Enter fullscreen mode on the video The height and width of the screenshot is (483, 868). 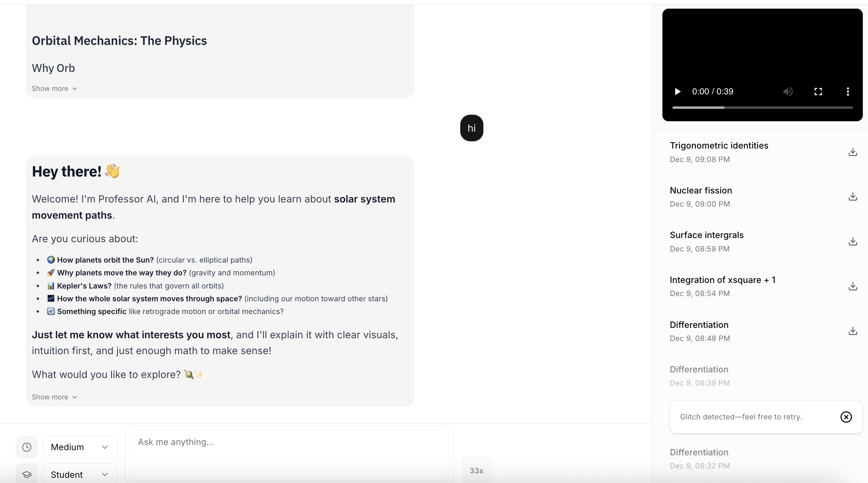coord(818,92)
